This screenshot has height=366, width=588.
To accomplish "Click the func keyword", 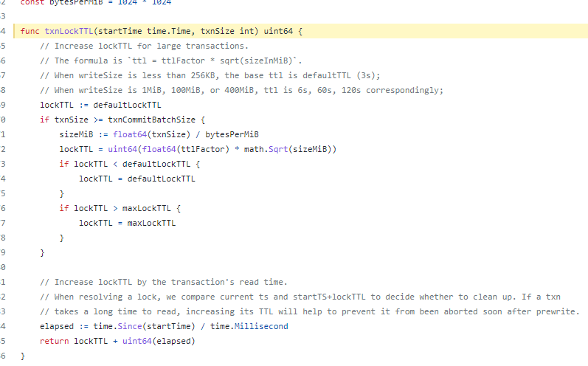I will [30, 31].
